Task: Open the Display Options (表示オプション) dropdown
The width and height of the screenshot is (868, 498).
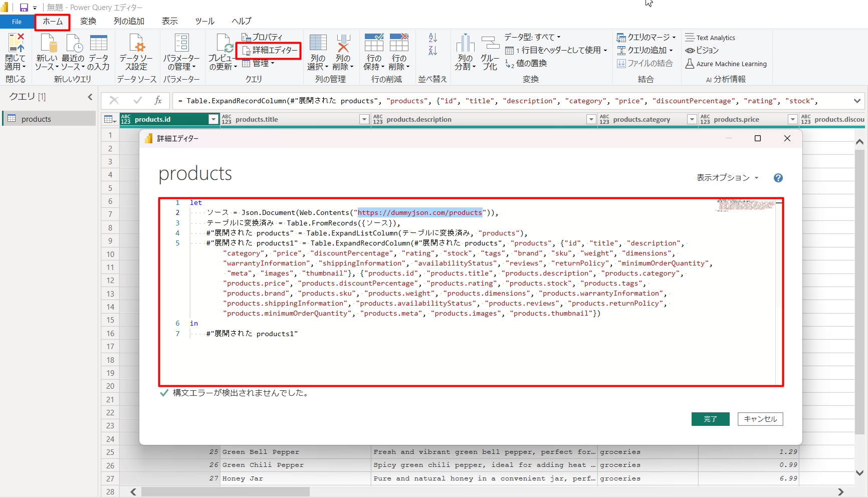Action: tap(727, 178)
